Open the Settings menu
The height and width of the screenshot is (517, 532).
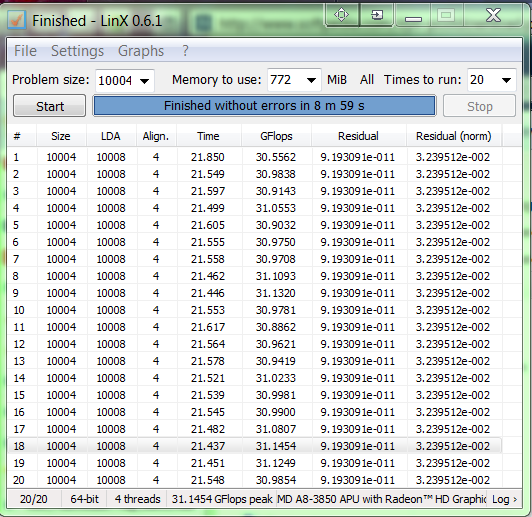pos(77,51)
